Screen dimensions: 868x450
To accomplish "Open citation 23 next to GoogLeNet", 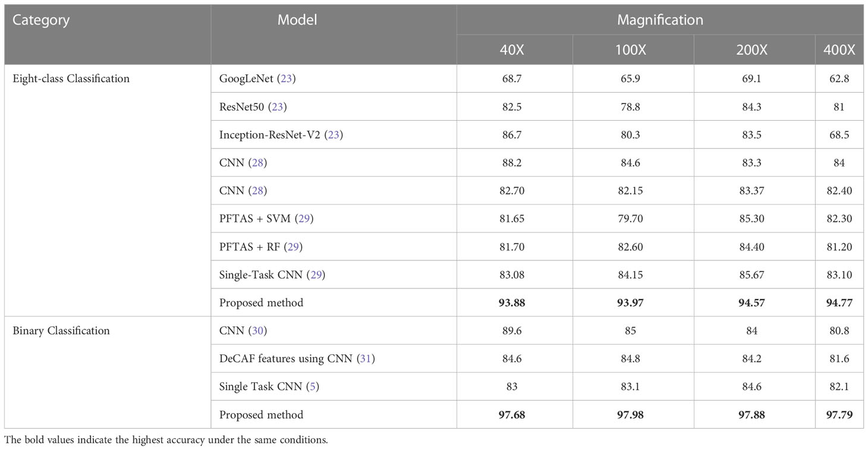I will 287,78.
